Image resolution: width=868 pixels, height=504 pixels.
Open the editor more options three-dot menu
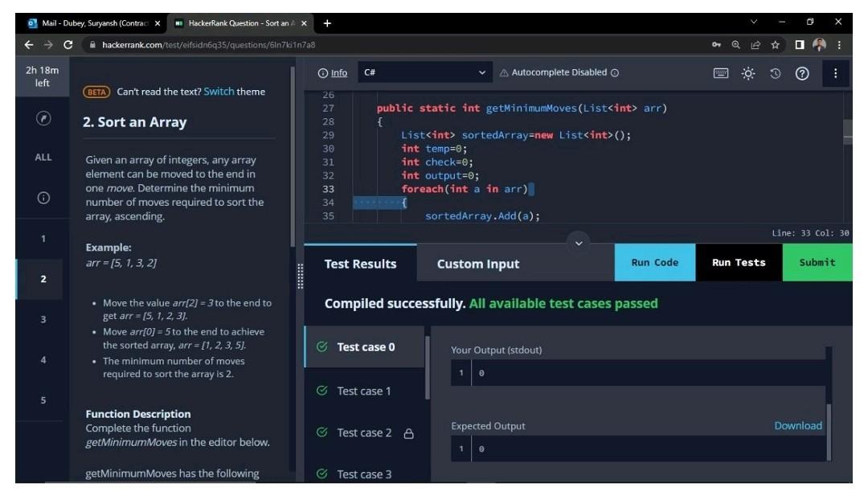coord(835,73)
